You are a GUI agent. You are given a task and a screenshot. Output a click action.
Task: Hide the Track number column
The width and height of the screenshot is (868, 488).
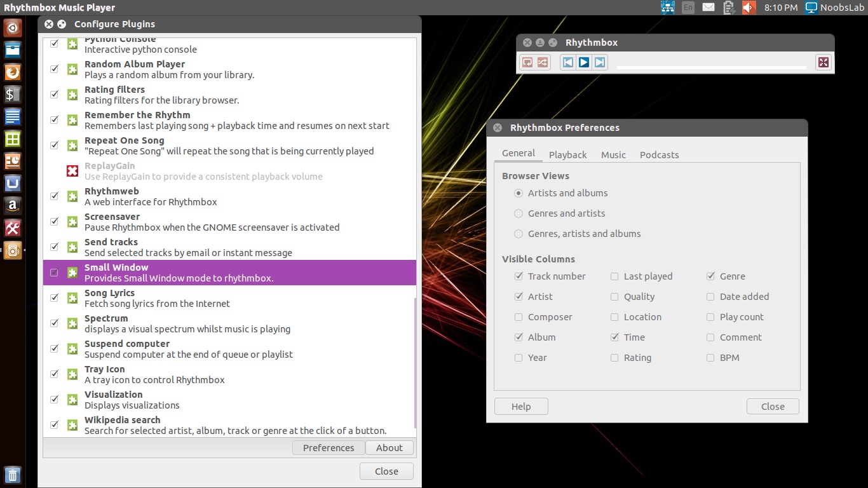point(519,276)
